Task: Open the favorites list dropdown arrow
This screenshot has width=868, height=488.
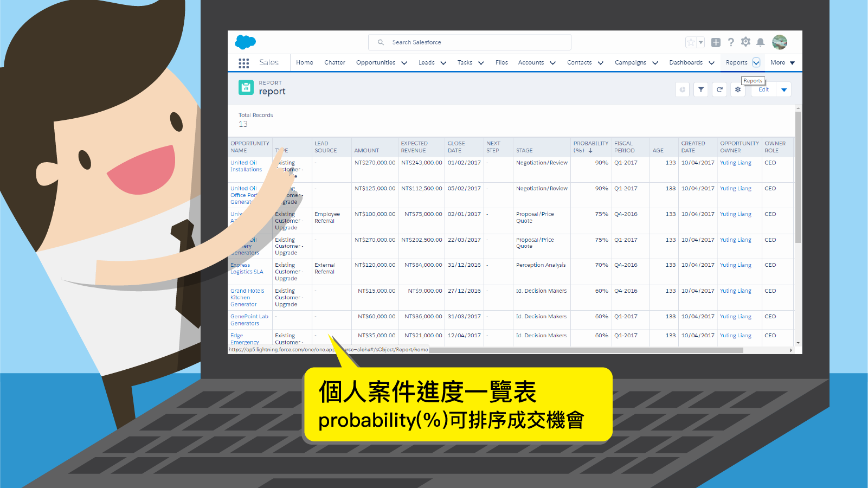Action: click(700, 42)
